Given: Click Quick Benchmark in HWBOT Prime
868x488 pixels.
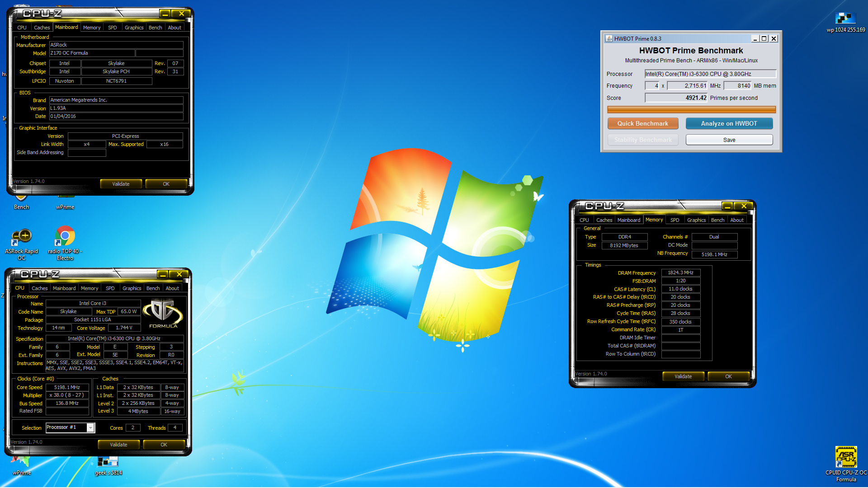Looking at the screenshot, I should pyautogui.click(x=642, y=123).
